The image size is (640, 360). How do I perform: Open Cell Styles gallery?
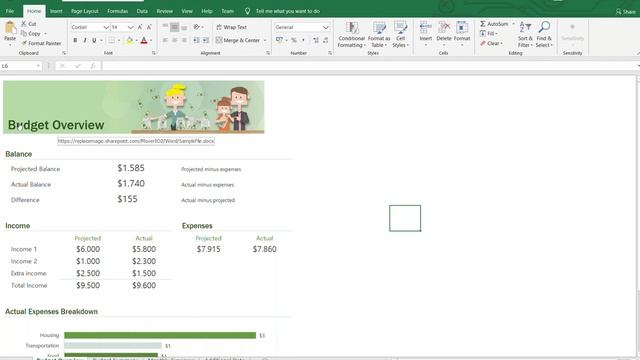click(x=400, y=34)
